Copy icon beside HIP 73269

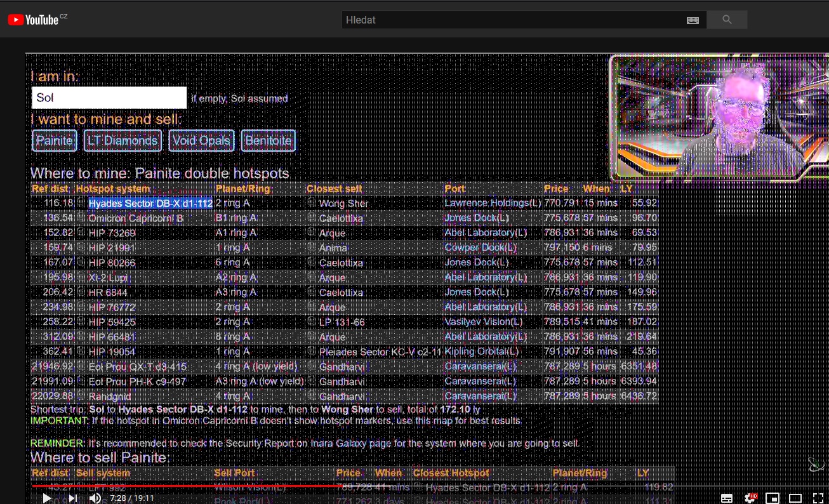click(81, 233)
